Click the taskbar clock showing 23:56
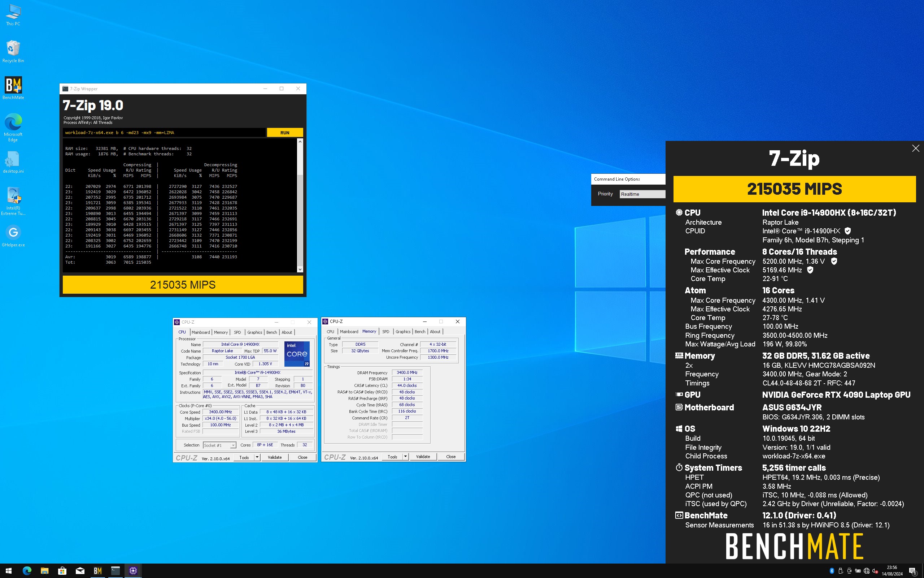Viewport: 924px width, 578px height. tap(892, 571)
